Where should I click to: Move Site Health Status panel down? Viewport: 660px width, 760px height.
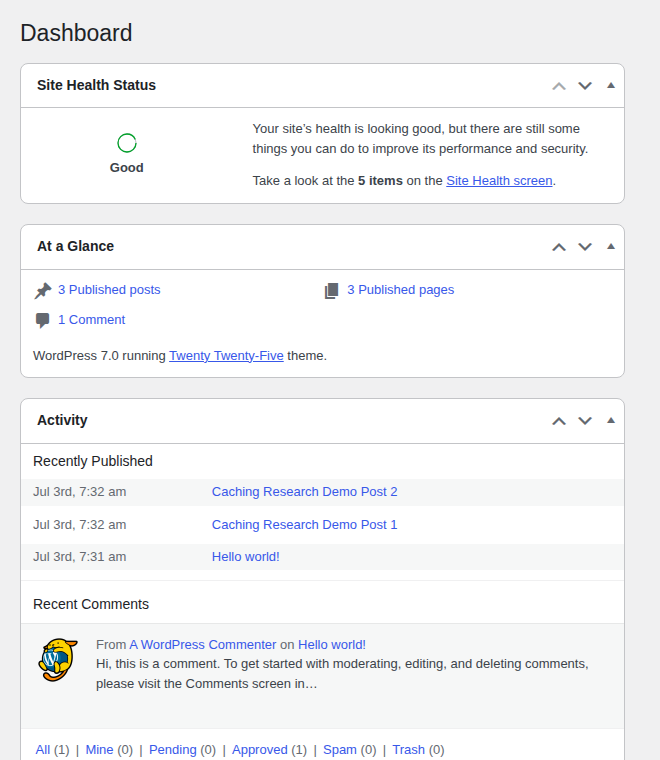tap(585, 86)
